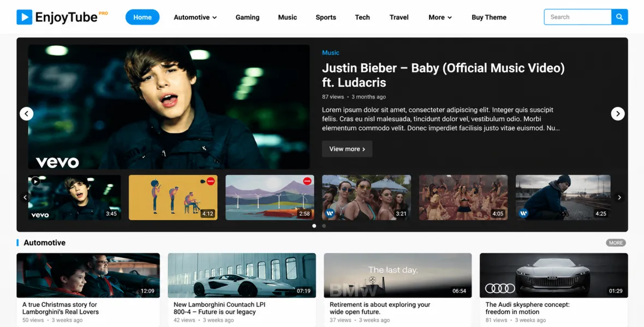Open the large featured Justin Bieber video image
Image resolution: width=644 pixels, height=327 pixels.
coord(169,107)
